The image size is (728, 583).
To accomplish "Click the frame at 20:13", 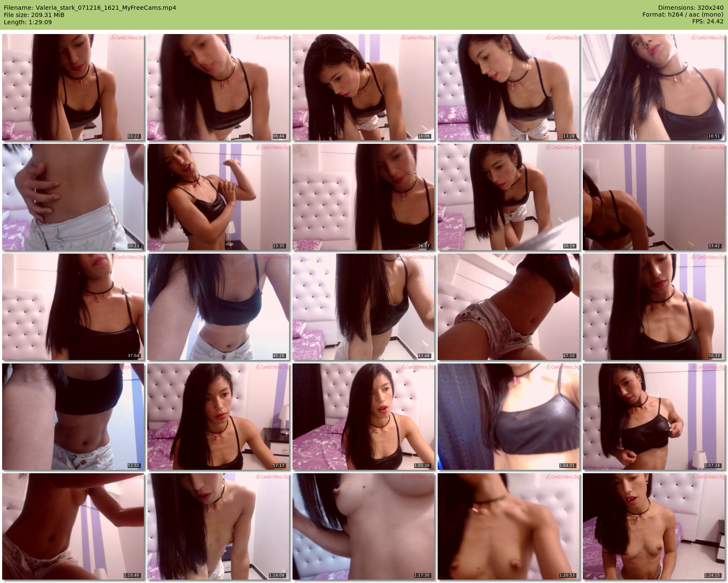I will pos(73,197).
